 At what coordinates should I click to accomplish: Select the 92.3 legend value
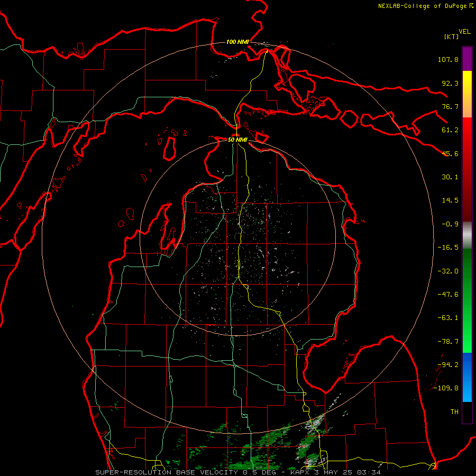coord(450,83)
